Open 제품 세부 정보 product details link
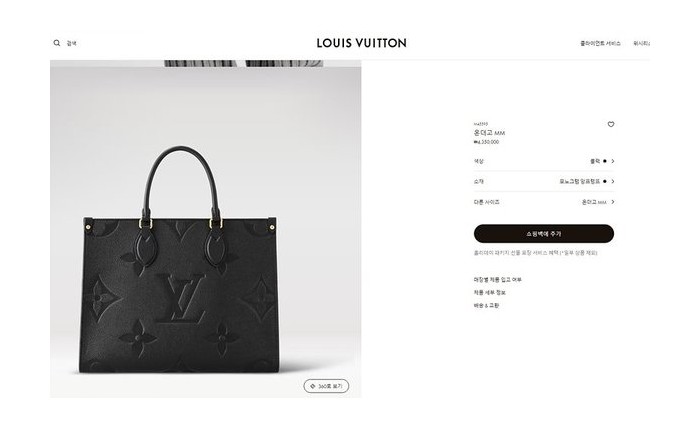Image resolution: width=700 pixels, height=428 pixels. (489, 292)
